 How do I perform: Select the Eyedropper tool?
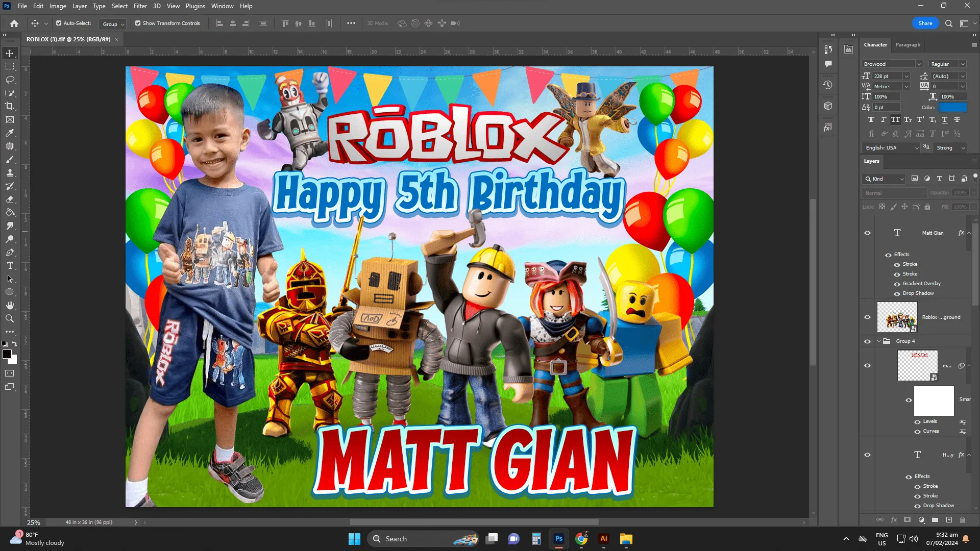coord(10,133)
